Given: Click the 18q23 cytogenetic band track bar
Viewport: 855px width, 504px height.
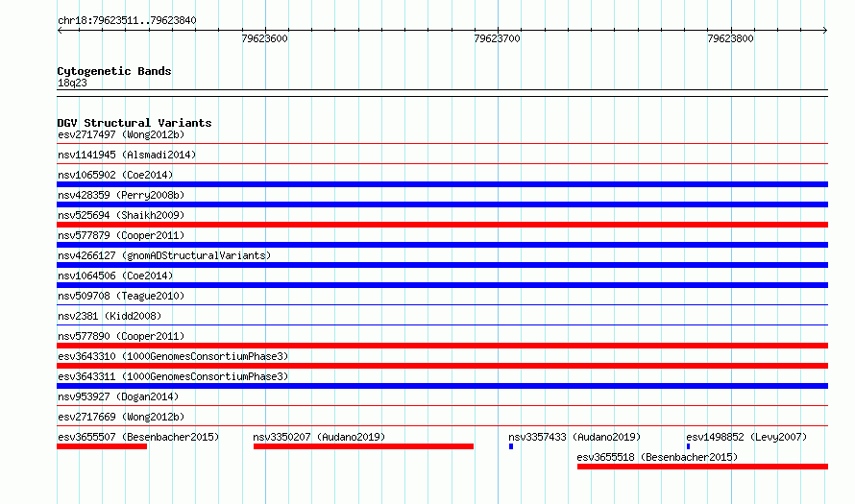Looking at the screenshot, I should pos(442,93).
